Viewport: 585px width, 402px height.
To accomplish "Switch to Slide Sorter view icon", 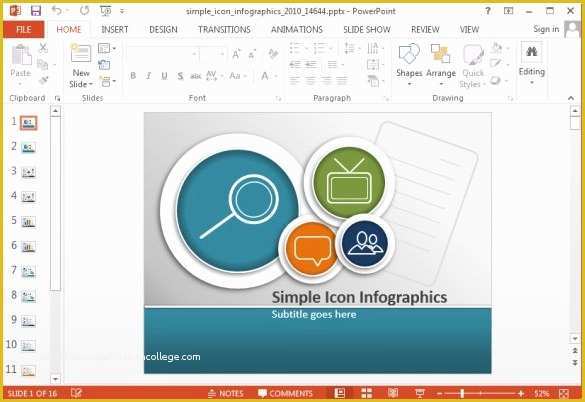I will click(x=367, y=393).
